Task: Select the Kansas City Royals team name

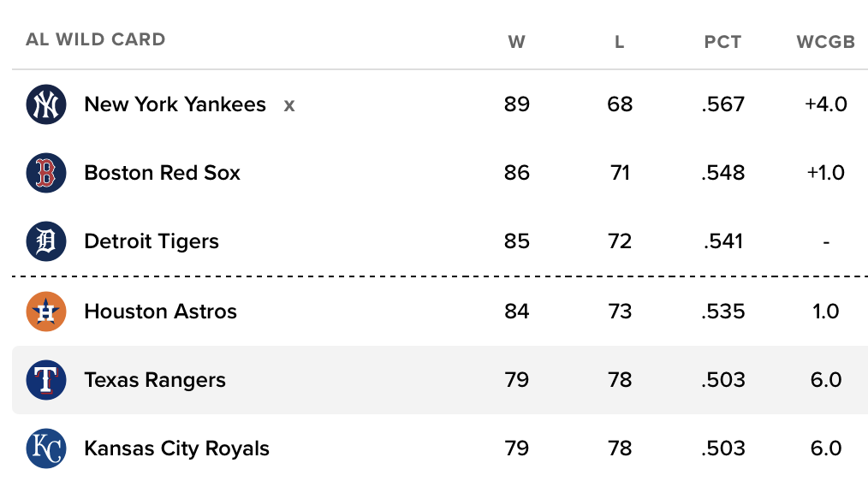Action: click(176, 448)
